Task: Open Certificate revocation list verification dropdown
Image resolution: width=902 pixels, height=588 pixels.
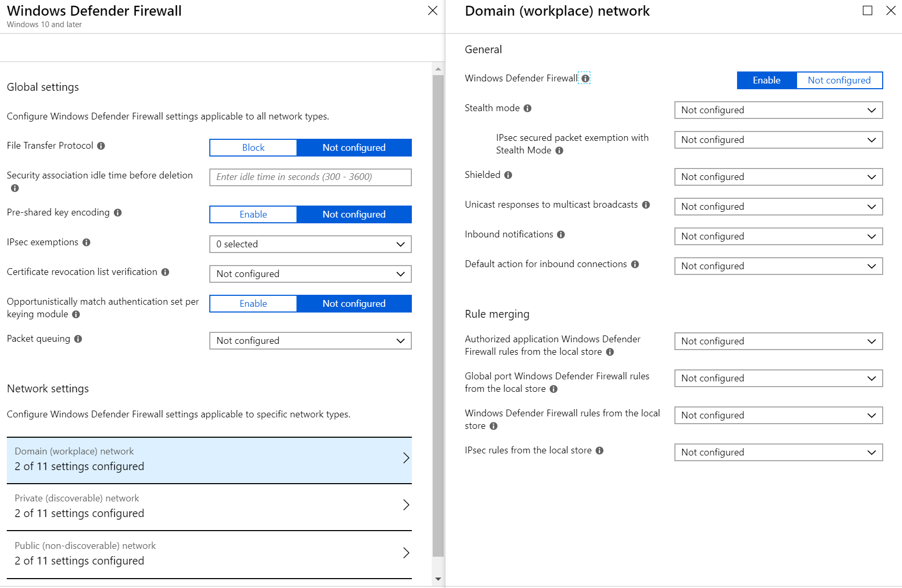Action: tap(310, 274)
